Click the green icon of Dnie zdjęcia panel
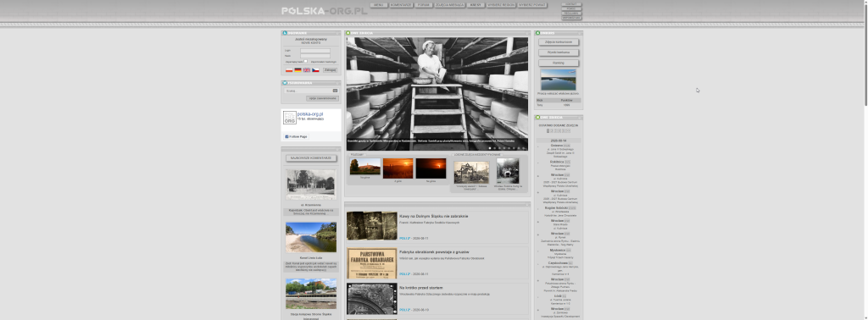 (x=348, y=33)
